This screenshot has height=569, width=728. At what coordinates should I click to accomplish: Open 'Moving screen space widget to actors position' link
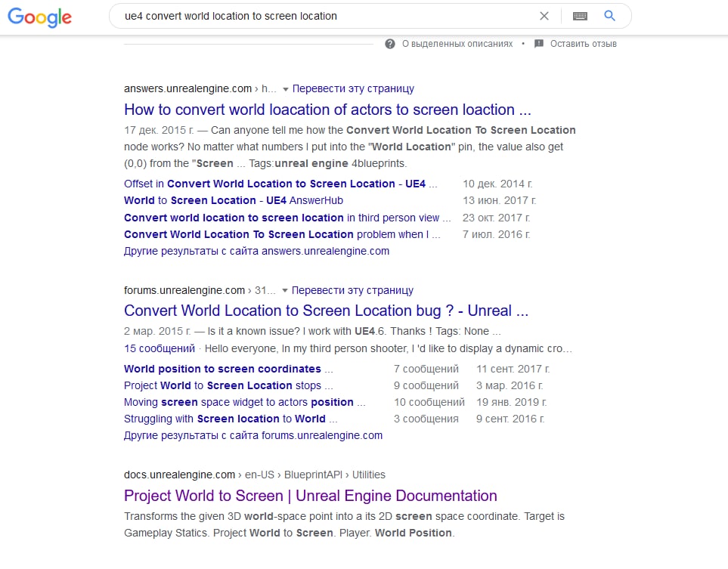click(245, 403)
